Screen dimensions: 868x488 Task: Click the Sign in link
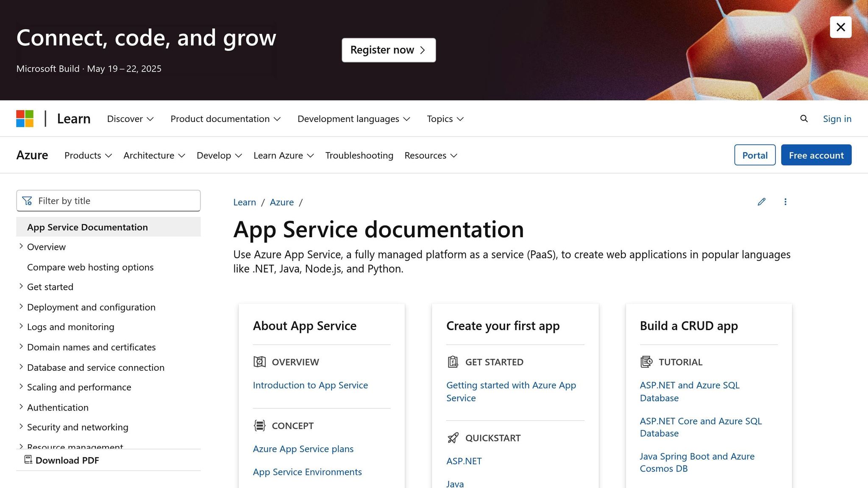tap(837, 119)
